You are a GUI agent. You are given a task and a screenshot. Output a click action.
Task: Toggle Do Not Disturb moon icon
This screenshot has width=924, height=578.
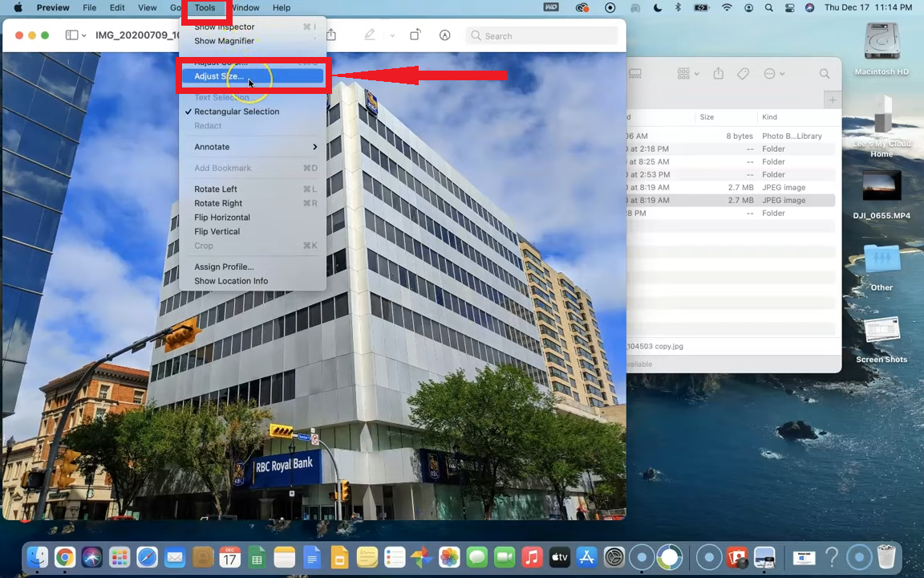pos(658,8)
